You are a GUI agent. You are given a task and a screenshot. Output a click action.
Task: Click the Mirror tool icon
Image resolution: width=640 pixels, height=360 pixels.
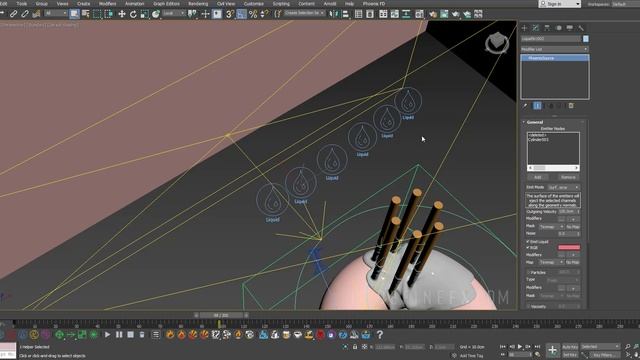pos(334,14)
